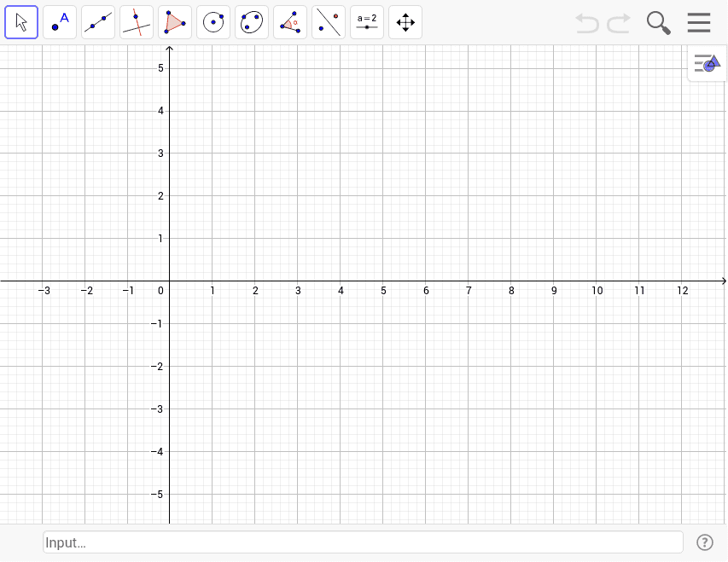Select the Point tool
Viewport: 728px width, 562px height.
[60, 22]
